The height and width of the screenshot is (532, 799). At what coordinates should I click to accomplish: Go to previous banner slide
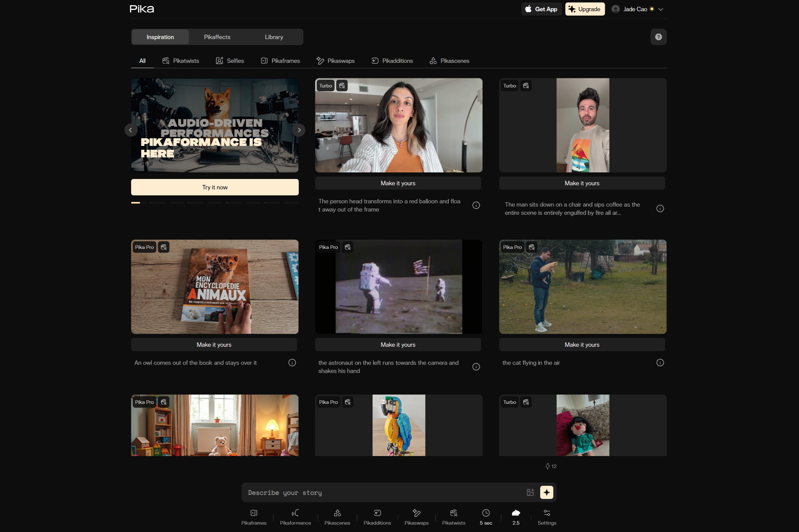pos(131,130)
